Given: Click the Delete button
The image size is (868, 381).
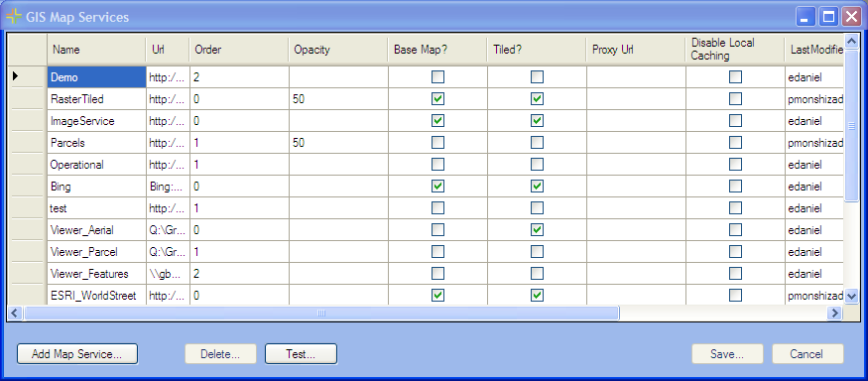Looking at the screenshot, I should [220, 354].
